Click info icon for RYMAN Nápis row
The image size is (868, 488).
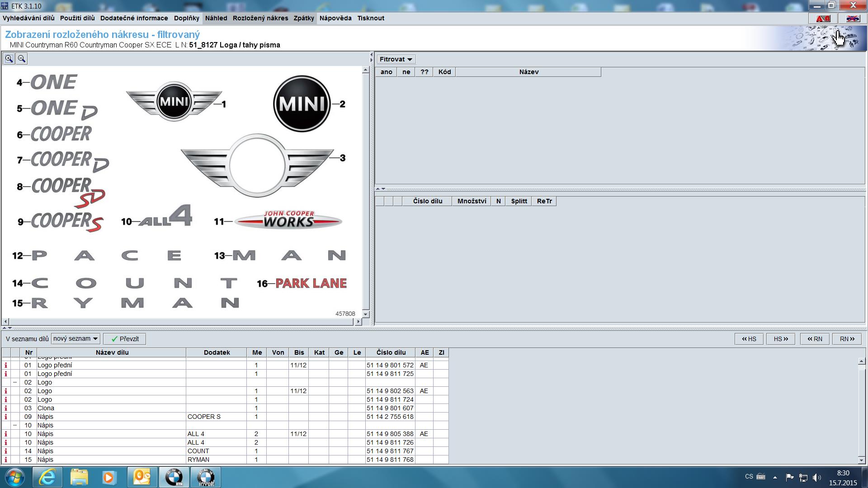[6, 460]
